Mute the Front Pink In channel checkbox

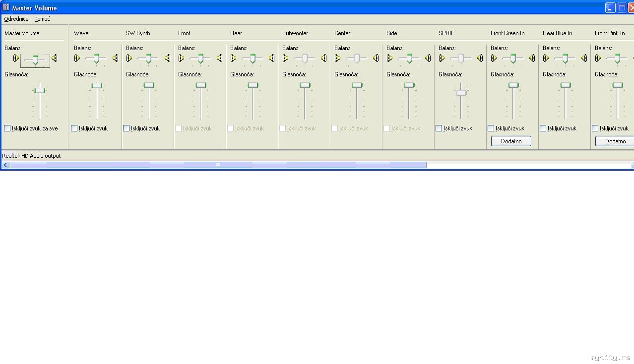595,128
